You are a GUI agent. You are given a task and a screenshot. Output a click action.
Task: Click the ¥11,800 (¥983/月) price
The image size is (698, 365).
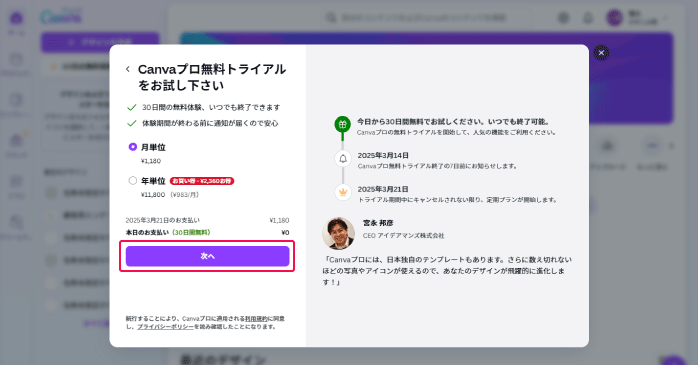[x=170, y=195]
